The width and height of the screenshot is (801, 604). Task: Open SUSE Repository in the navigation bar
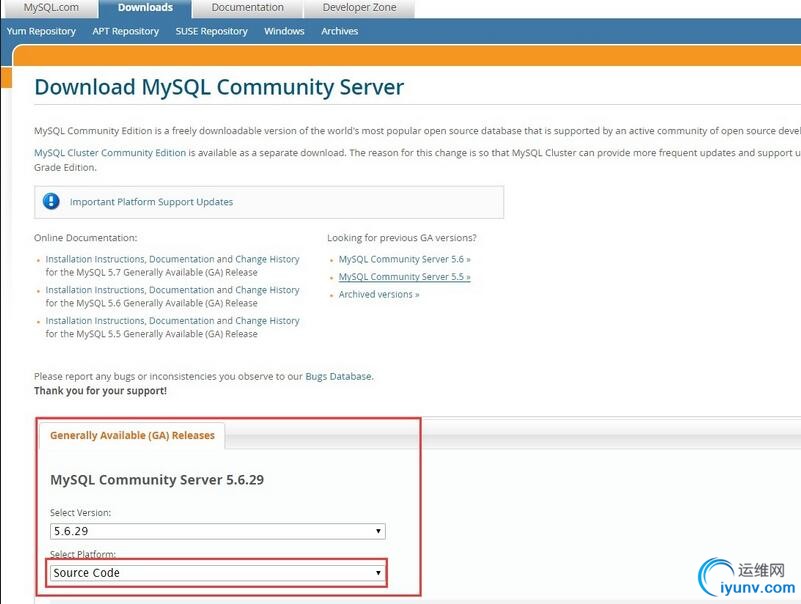(x=211, y=31)
